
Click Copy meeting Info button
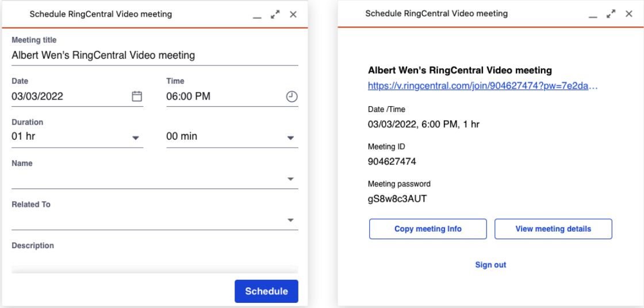click(x=428, y=229)
